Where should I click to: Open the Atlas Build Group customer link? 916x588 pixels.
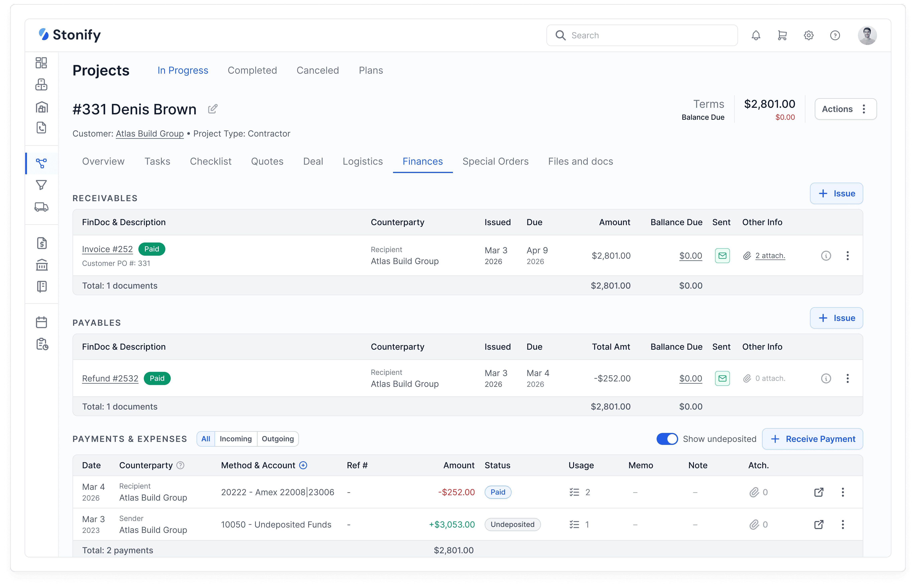pyautogui.click(x=149, y=134)
